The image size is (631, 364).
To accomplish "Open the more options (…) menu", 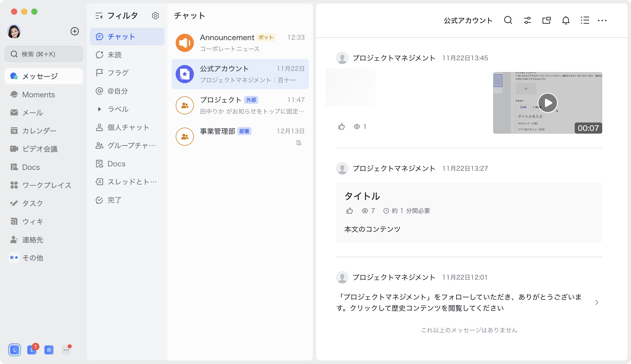I will (603, 21).
